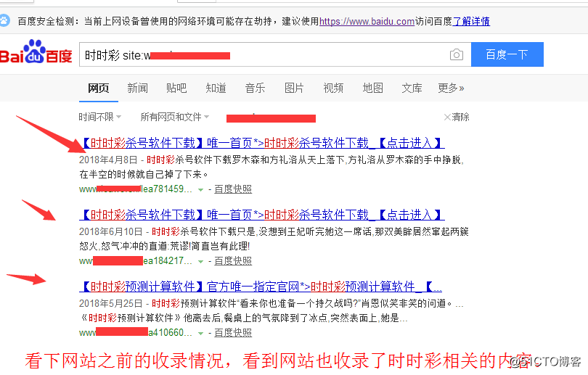Click the green URL ending ea184217...
Screen dimensions: 588x375
click(135, 260)
